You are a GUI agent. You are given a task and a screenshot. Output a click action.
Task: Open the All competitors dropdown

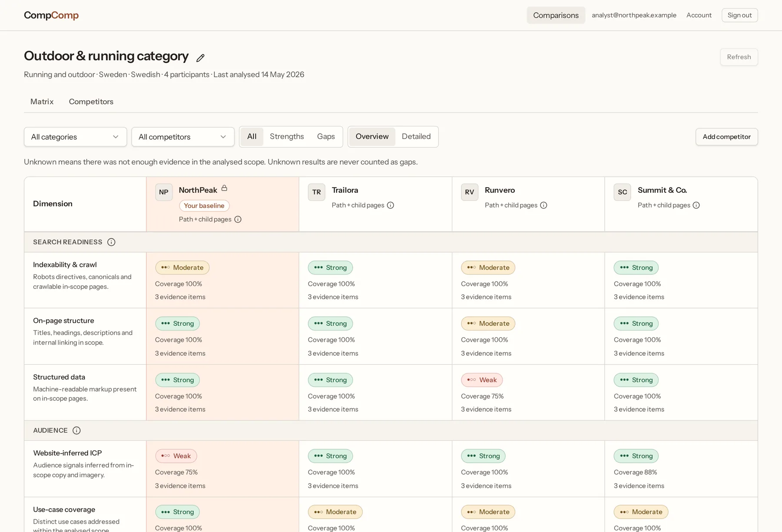click(183, 137)
